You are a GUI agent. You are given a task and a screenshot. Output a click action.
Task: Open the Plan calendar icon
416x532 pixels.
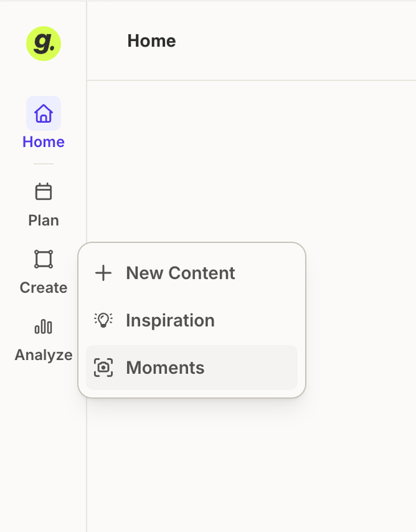coord(44,191)
